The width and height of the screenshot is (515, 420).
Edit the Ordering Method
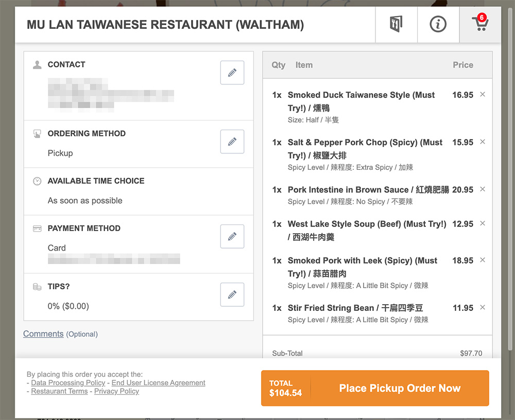(x=232, y=142)
